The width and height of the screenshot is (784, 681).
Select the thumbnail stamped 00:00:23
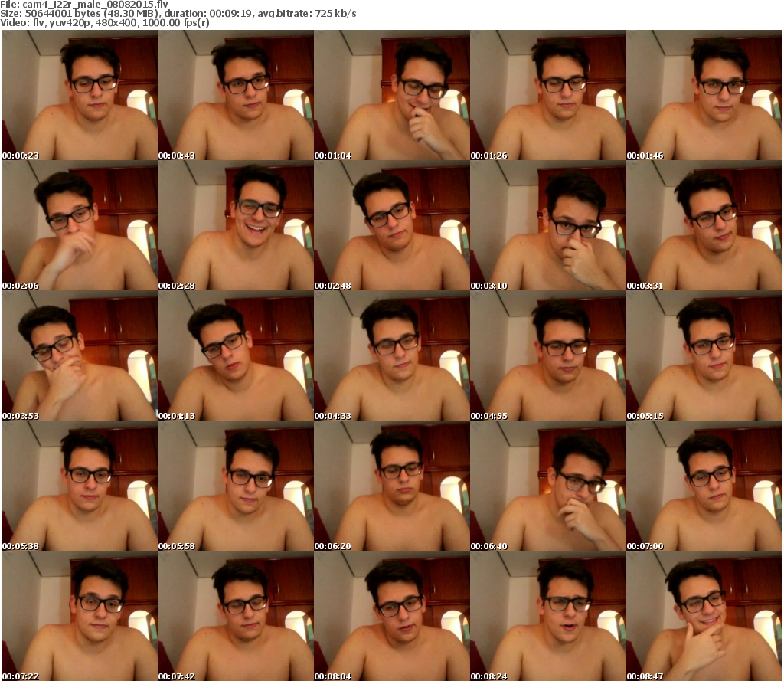[80, 95]
